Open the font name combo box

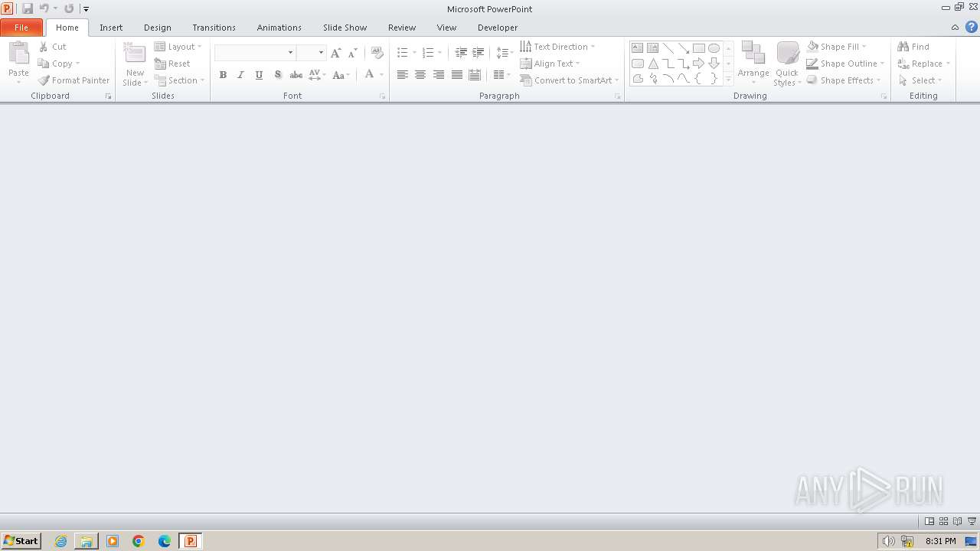click(x=255, y=52)
